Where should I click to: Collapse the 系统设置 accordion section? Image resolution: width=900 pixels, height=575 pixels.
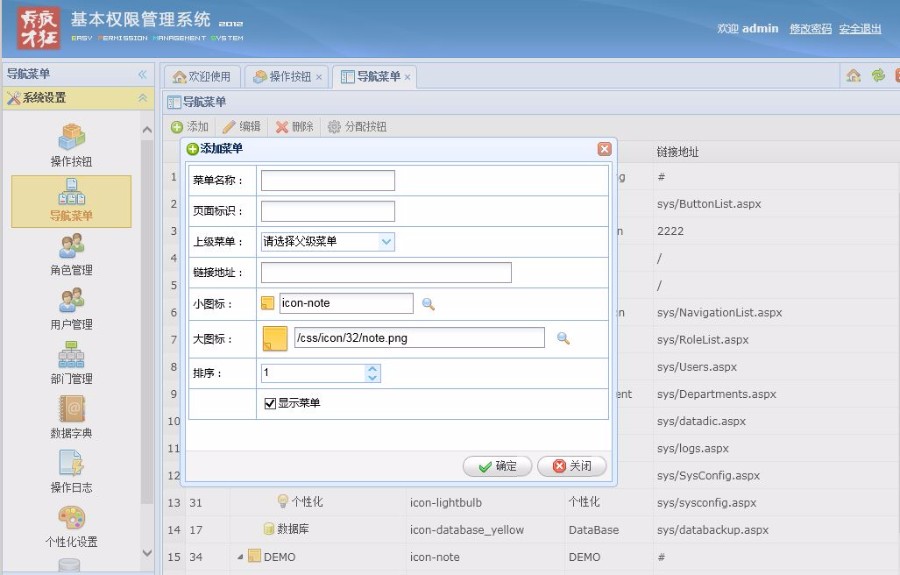point(142,98)
